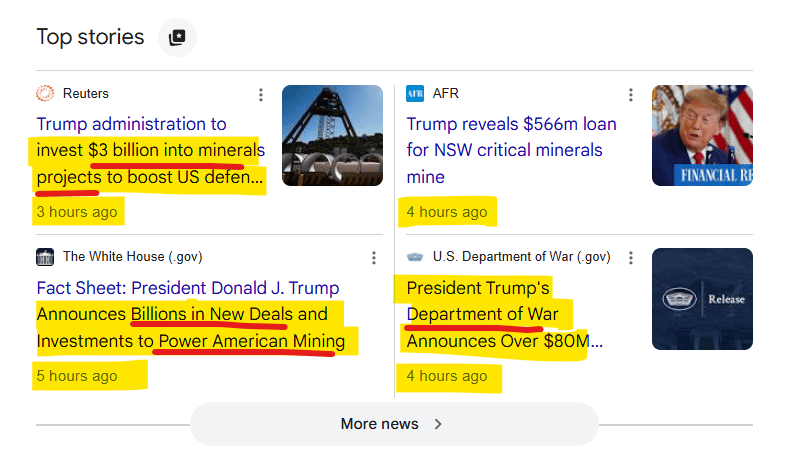Click The White House favicon

coord(45,257)
